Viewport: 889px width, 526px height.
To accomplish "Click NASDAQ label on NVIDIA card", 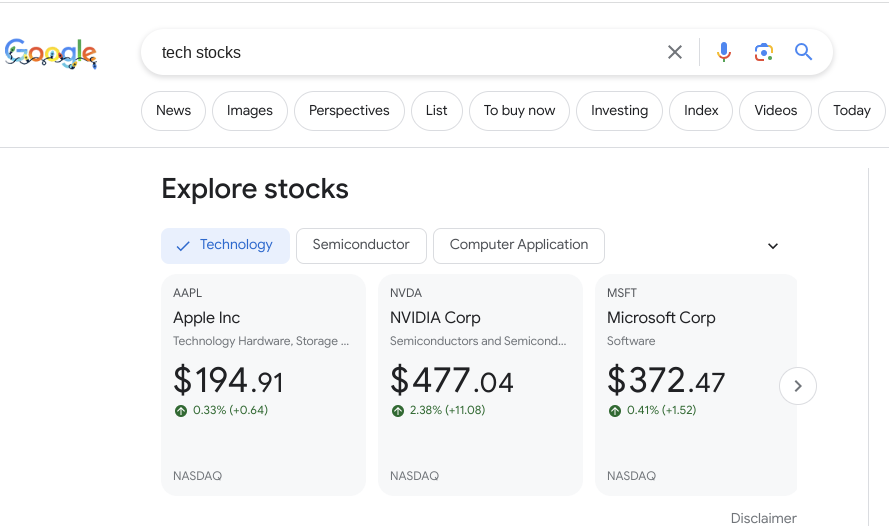I will pyautogui.click(x=414, y=476).
